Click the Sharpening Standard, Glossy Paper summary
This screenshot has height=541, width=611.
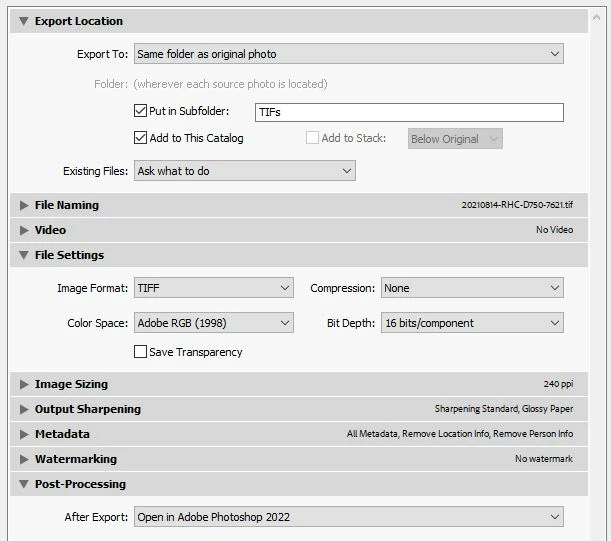504,409
